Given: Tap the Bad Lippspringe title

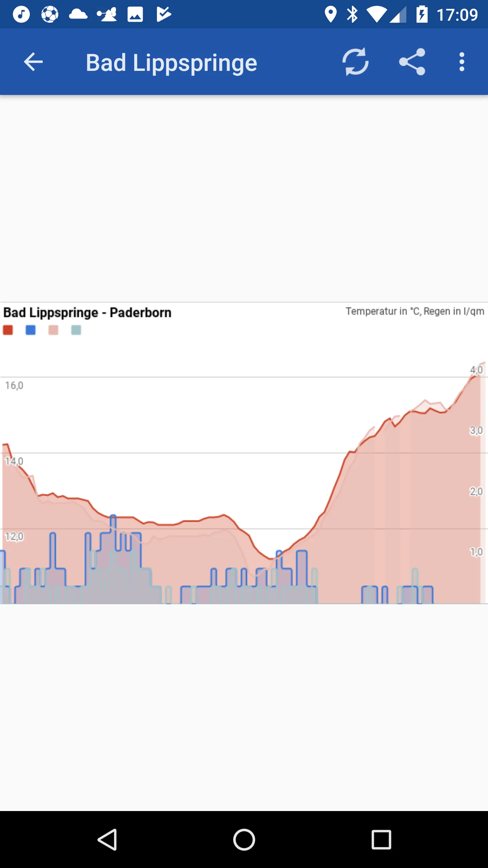Looking at the screenshot, I should (x=171, y=63).
